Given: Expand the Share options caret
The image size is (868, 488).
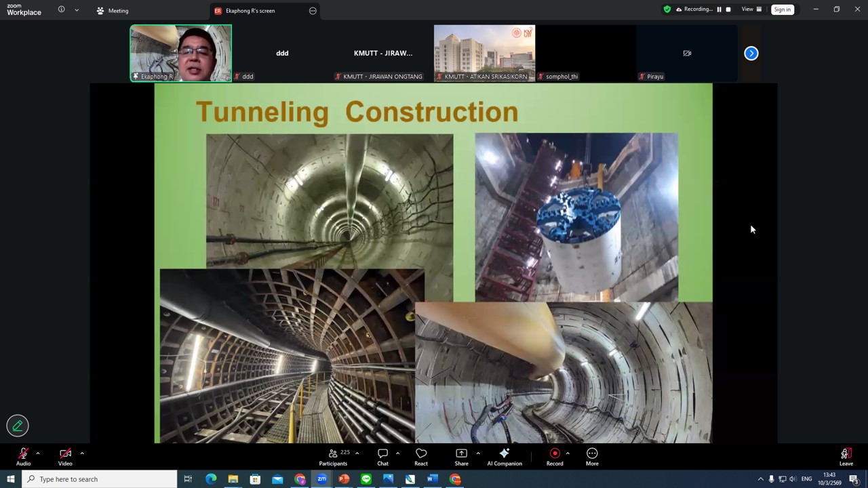Looking at the screenshot, I should tap(478, 453).
